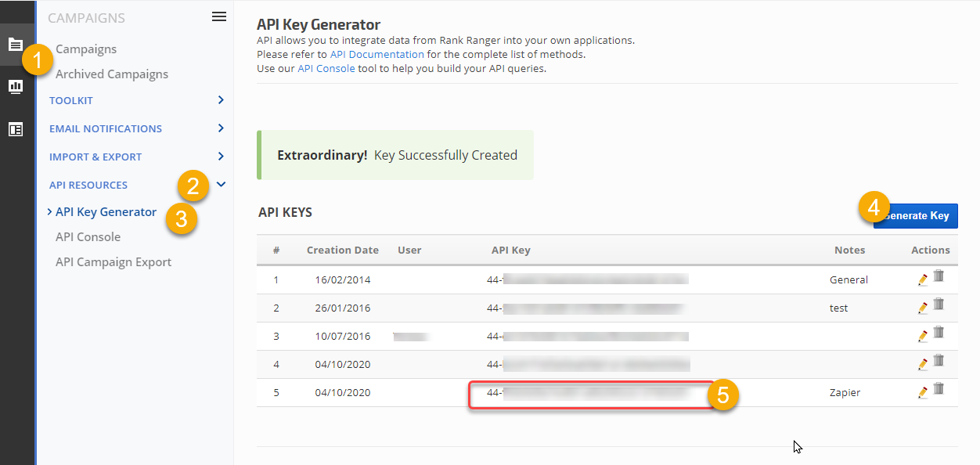The width and height of the screenshot is (980, 465).
Task: Toggle the hamburger menu beside CAMPAIGNS
Action: (219, 17)
